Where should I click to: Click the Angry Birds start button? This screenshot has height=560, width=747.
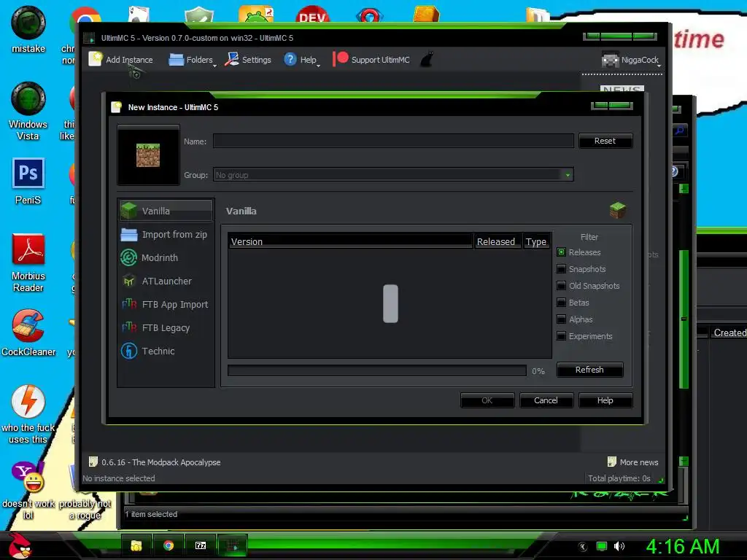point(20,545)
